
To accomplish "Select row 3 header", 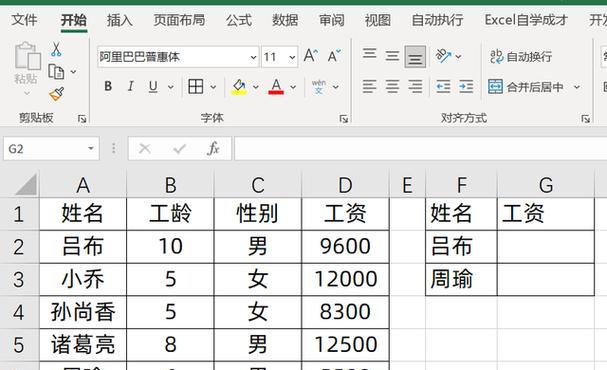I will 19,279.
